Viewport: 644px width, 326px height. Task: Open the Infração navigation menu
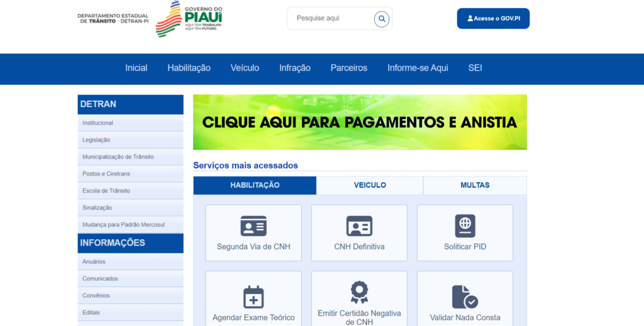(295, 68)
